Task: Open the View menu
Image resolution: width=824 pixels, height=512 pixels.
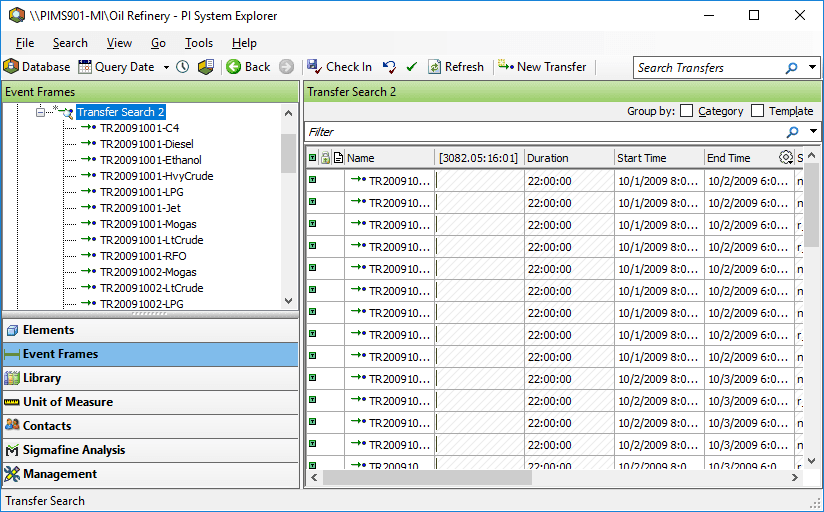Action: click(119, 43)
